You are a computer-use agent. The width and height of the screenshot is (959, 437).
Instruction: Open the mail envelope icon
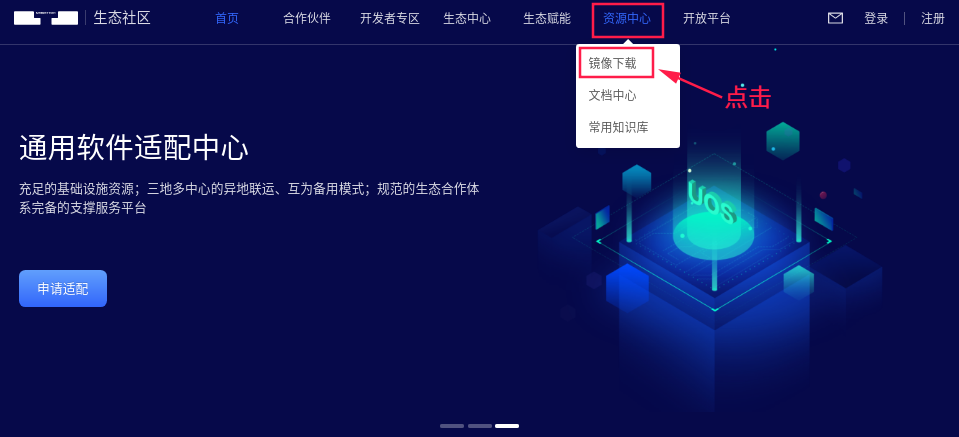835,18
